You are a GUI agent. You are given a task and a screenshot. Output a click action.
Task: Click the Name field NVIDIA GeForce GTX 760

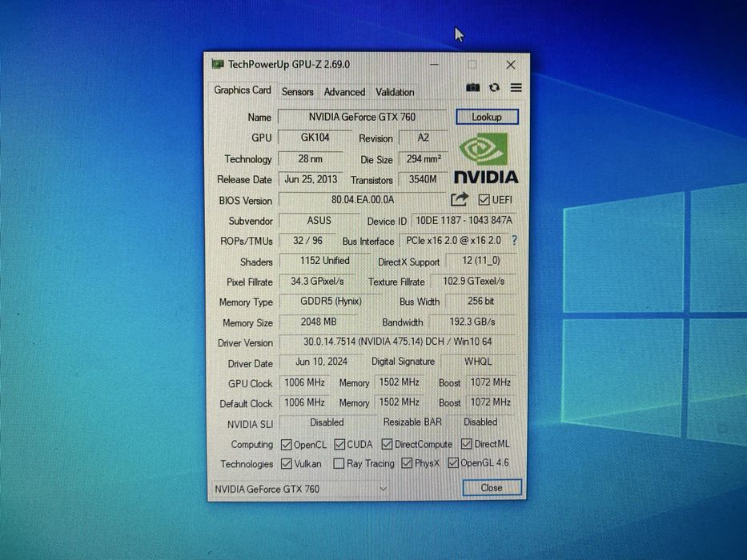pyautogui.click(x=362, y=117)
